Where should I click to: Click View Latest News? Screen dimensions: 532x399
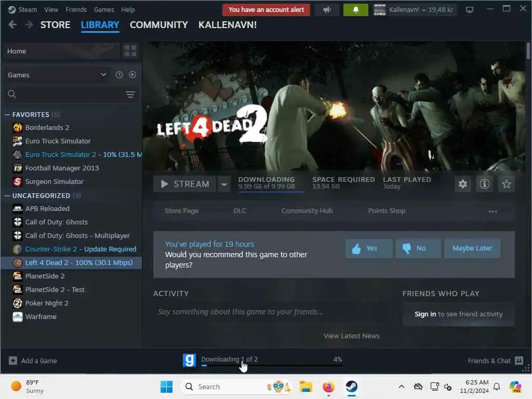(352, 336)
